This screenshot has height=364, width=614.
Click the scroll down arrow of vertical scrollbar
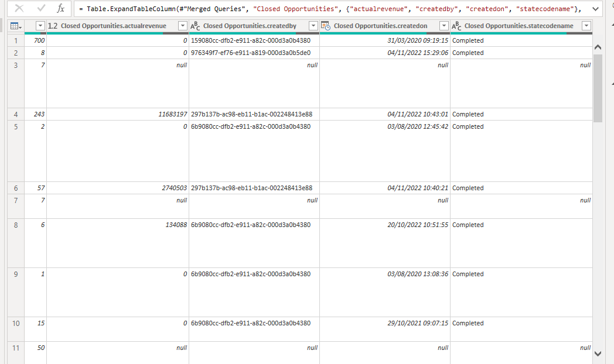click(598, 354)
